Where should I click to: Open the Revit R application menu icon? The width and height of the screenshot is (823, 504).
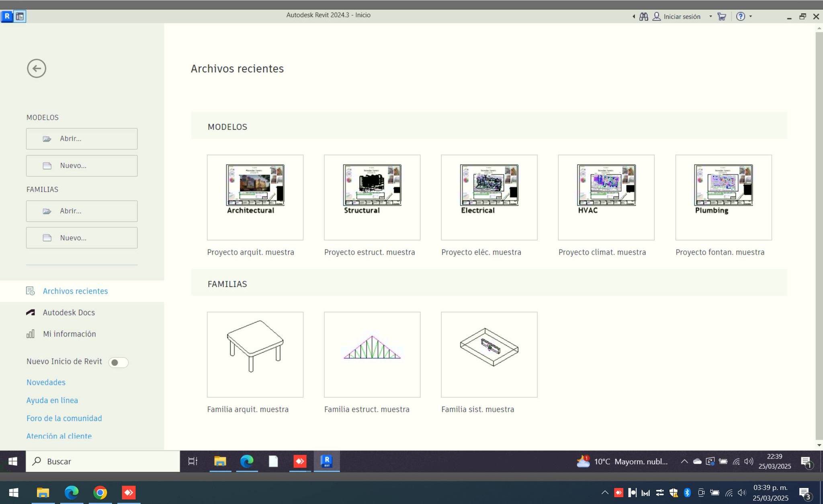click(x=7, y=16)
